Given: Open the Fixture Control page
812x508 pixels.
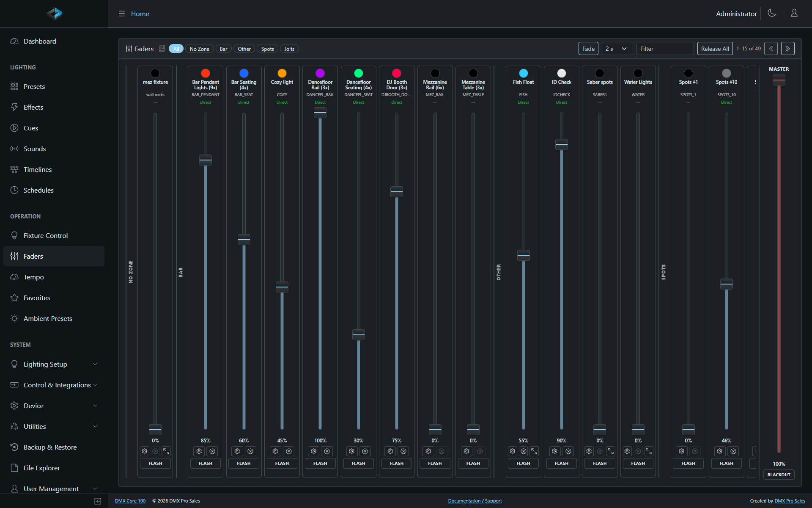Looking at the screenshot, I should tap(54, 235).
